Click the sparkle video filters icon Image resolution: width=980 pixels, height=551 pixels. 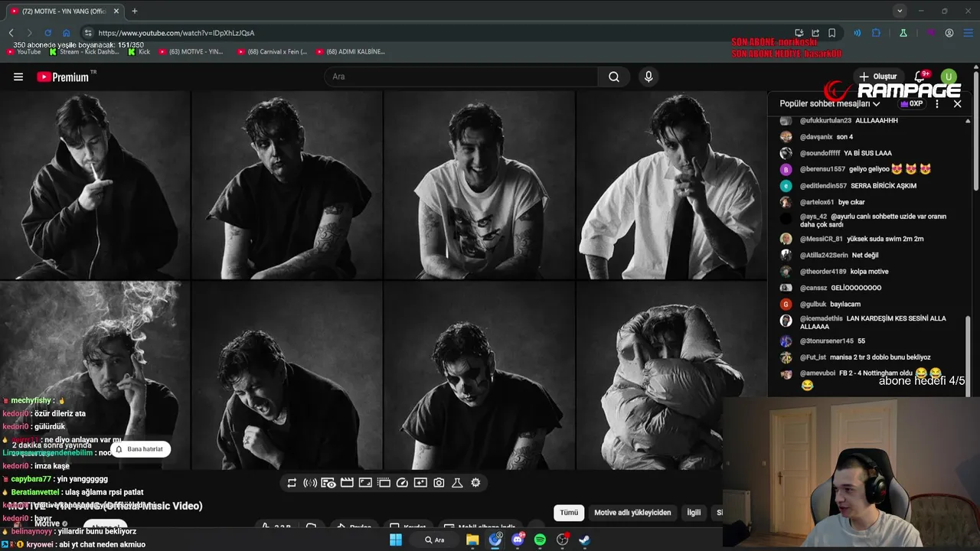[420, 483]
